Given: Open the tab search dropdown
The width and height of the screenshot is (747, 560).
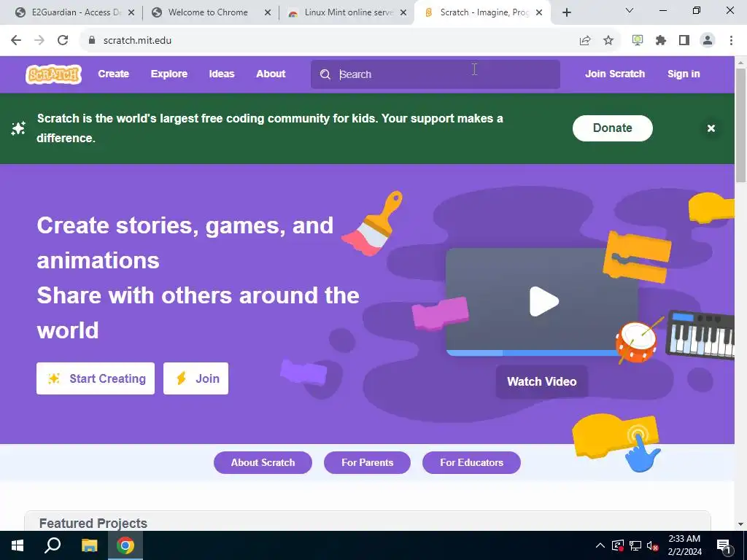Looking at the screenshot, I should pyautogui.click(x=630, y=10).
